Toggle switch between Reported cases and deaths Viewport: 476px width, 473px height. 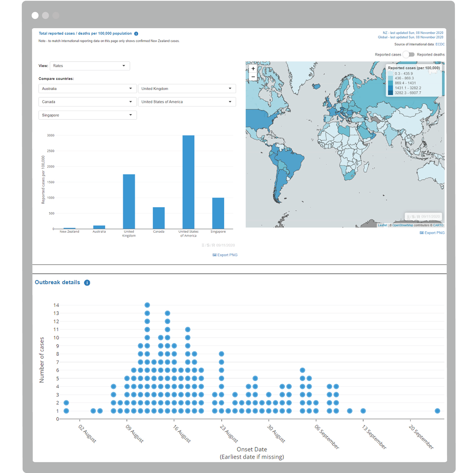tap(409, 55)
